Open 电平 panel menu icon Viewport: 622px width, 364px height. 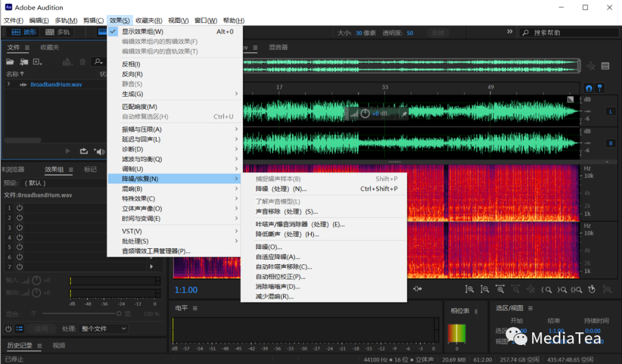pos(195,308)
